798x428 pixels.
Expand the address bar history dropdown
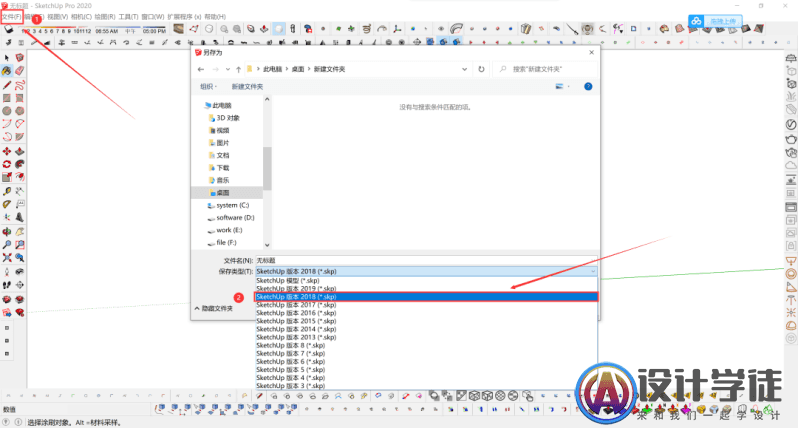pyautogui.click(x=464, y=69)
